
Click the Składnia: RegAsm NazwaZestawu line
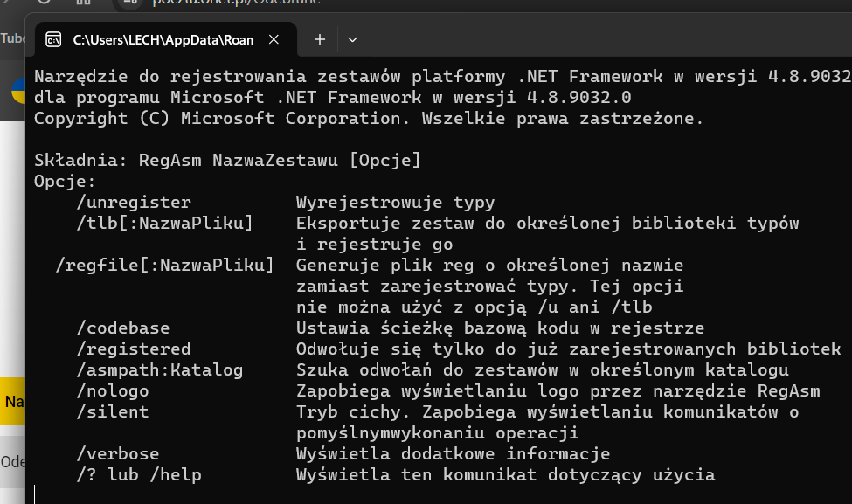pos(227,160)
